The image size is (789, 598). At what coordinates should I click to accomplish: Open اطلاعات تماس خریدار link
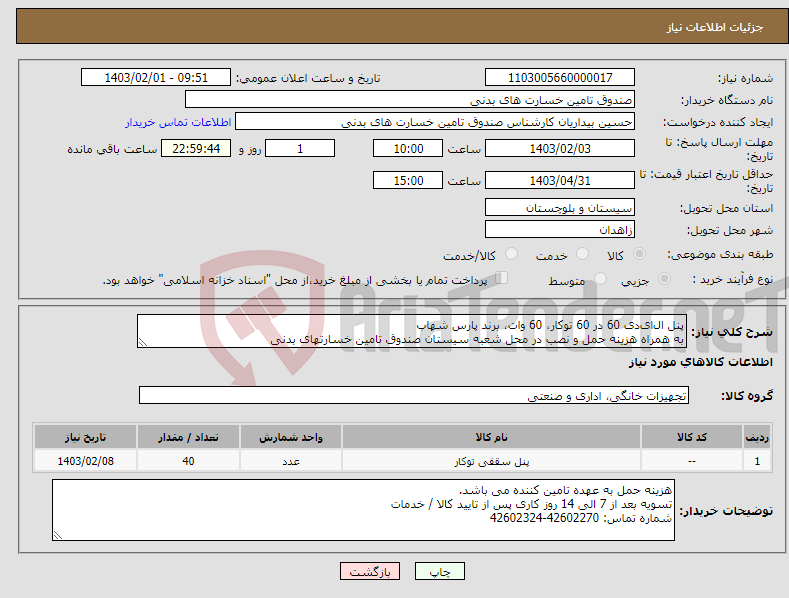click(178, 122)
